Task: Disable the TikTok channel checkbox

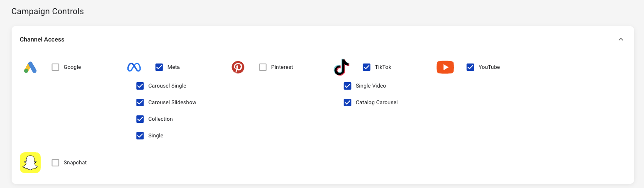Action: tap(367, 67)
